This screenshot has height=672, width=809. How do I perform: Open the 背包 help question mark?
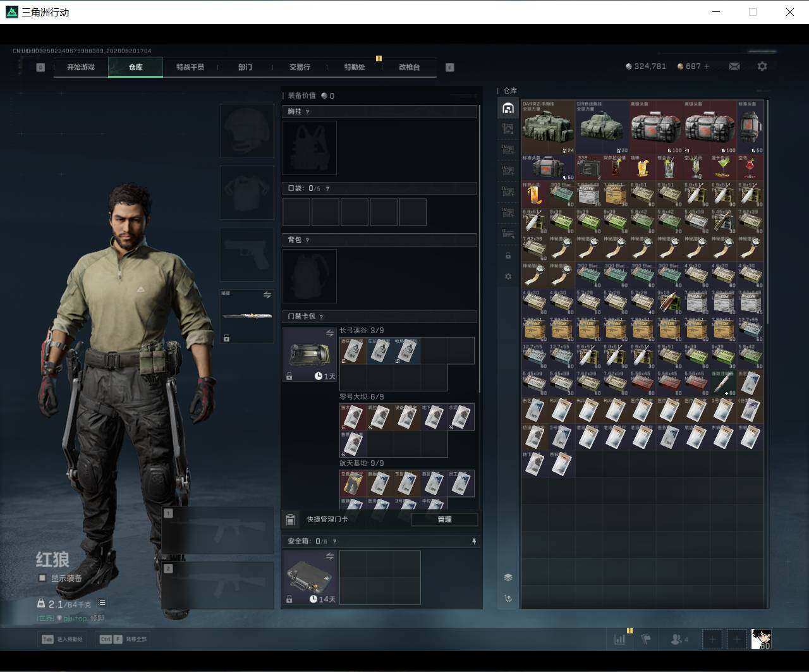(x=308, y=240)
